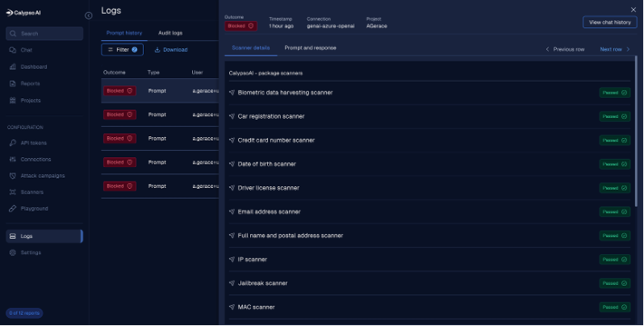Click the IP scanner icon
Screen dimensions: 644x326
coord(232,260)
